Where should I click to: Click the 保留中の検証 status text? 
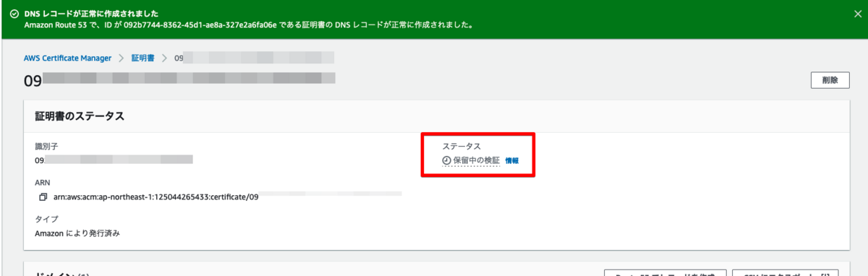[476, 160]
